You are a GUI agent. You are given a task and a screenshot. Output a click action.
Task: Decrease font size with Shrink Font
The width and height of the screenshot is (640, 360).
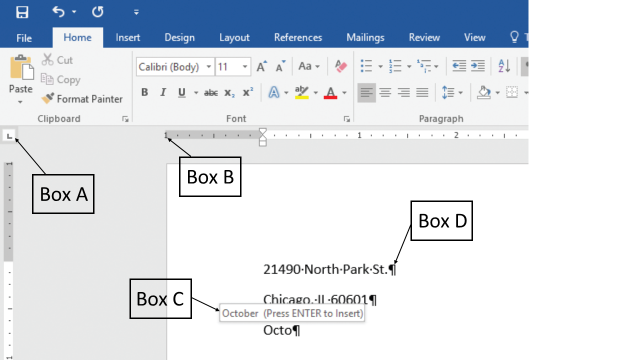[280, 66]
